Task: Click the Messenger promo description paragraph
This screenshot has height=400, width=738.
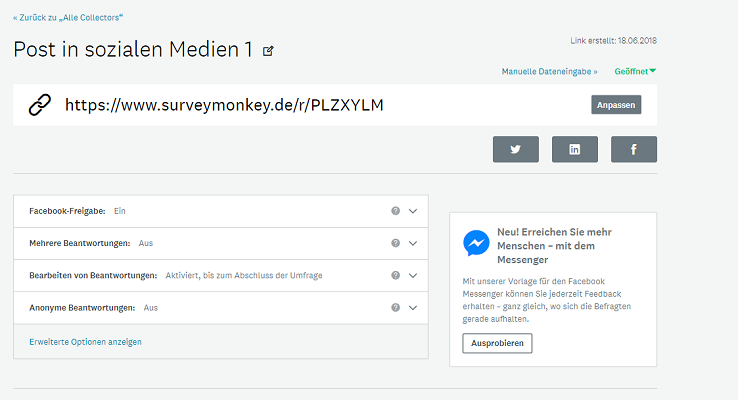Action: pyautogui.click(x=546, y=300)
